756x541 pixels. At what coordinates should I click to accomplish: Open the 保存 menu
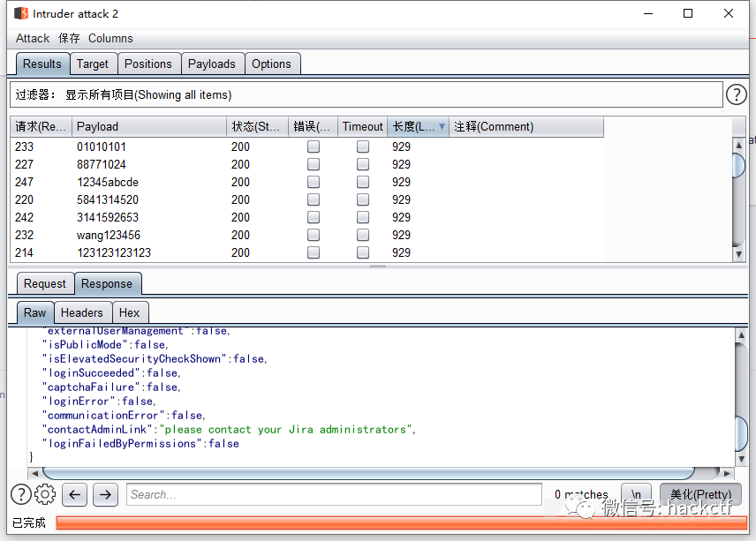coord(69,38)
